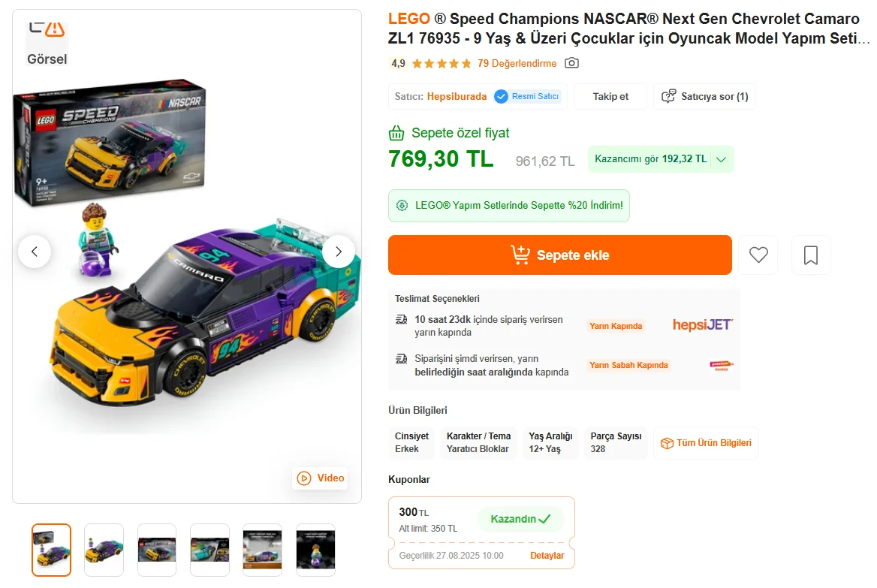Play the product Video
The image size is (877, 588).
pyautogui.click(x=321, y=478)
